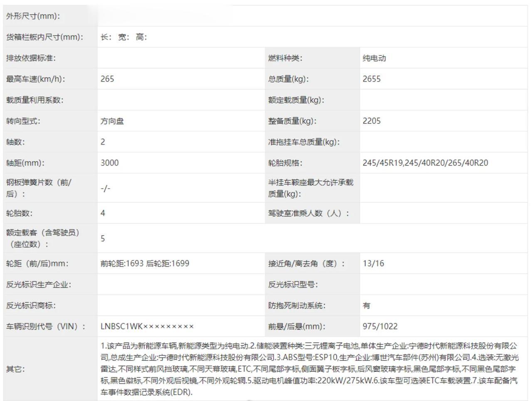
Task: Select the VIN value LNBSC1WK×××××××××
Action: 147,327
